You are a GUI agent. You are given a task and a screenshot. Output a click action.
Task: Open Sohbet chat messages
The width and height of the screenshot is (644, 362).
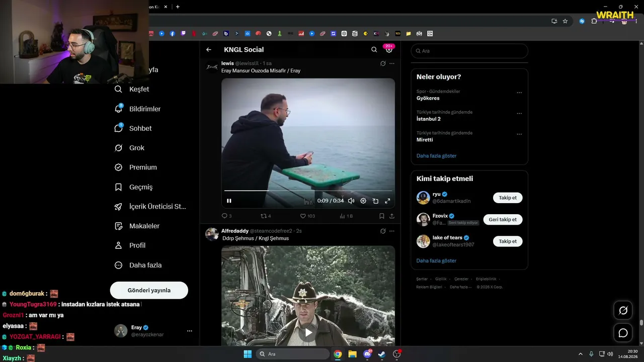(133, 128)
